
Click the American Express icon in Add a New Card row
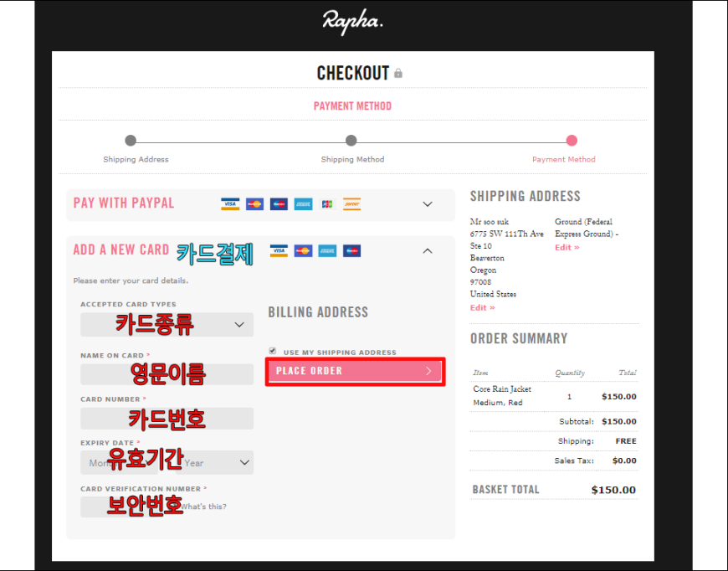click(327, 251)
